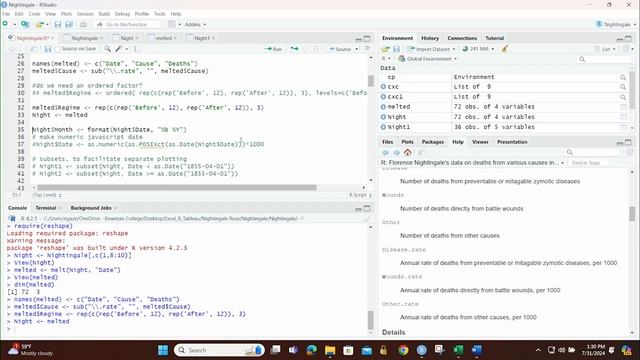Screen dimensions: 640x360
Task: Save script using editor toolbar disk icon
Action: [x=48, y=49]
